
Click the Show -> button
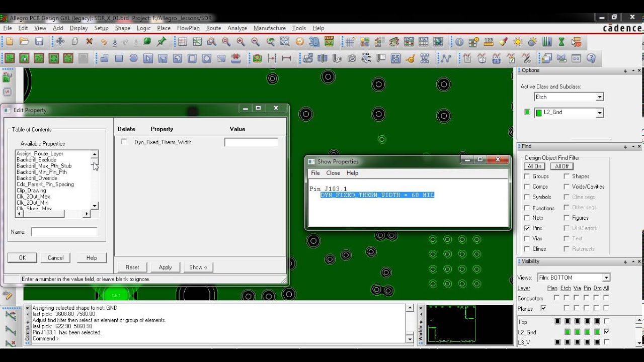pos(198,267)
